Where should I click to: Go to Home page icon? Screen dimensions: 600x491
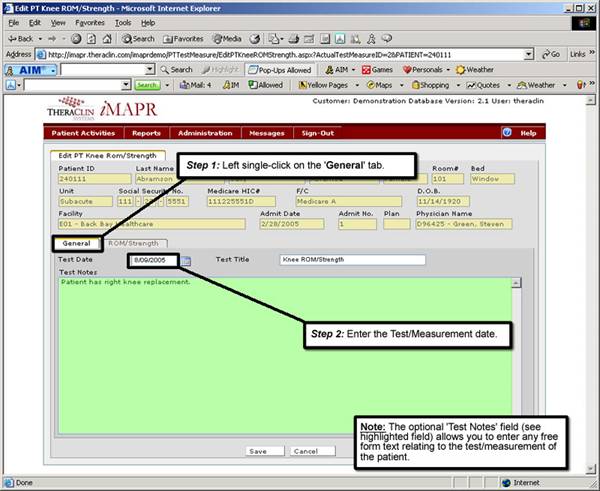point(107,39)
